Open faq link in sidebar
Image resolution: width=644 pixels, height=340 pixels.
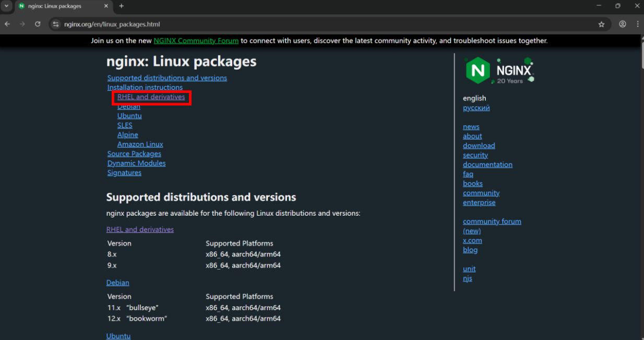(468, 174)
